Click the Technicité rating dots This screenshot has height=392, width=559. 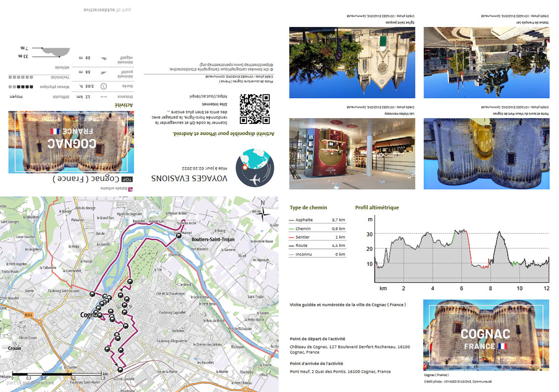pos(21,77)
